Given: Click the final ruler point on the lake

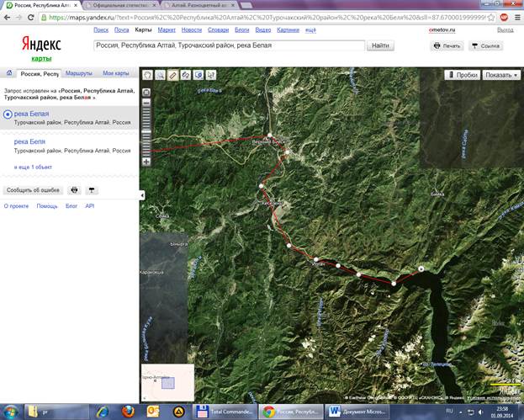Looking at the screenshot, I should click(x=421, y=268).
